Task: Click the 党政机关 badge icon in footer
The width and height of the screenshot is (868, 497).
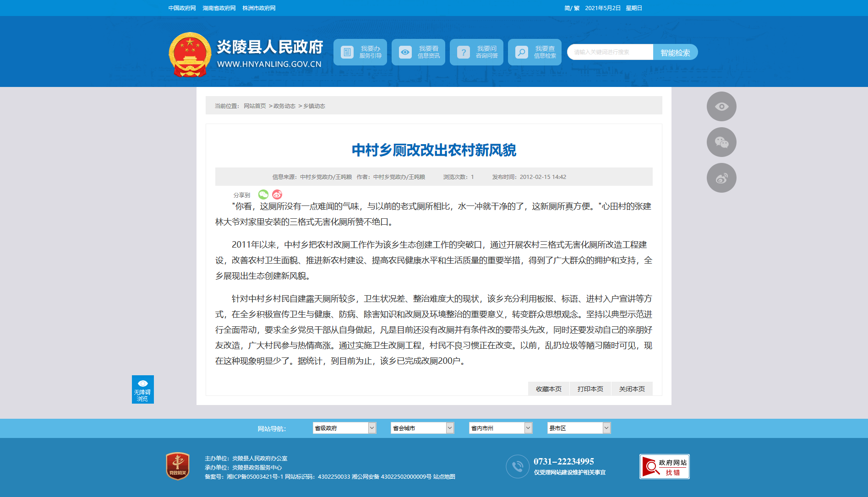Action: pyautogui.click(x=178, y=466)
